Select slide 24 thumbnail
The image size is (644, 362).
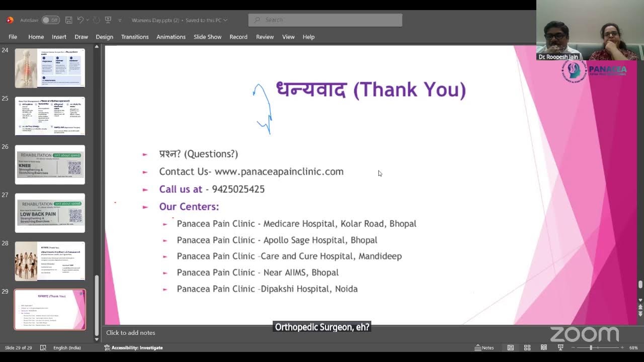coord(50,68)
